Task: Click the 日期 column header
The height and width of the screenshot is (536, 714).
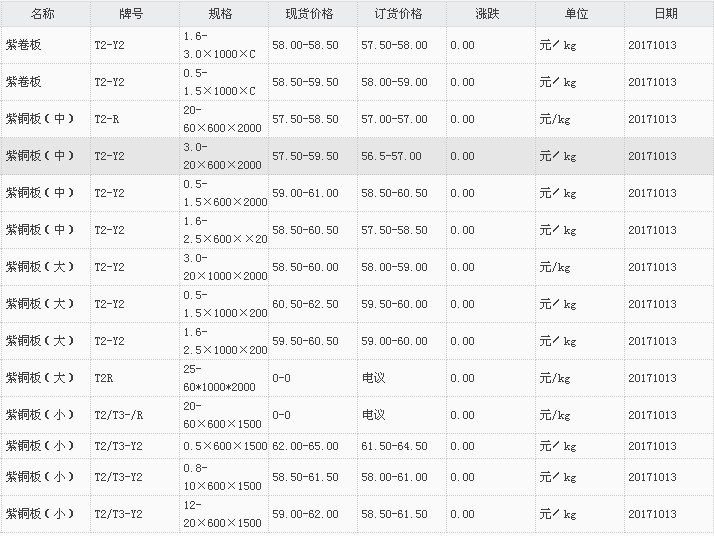Action: 666,14
